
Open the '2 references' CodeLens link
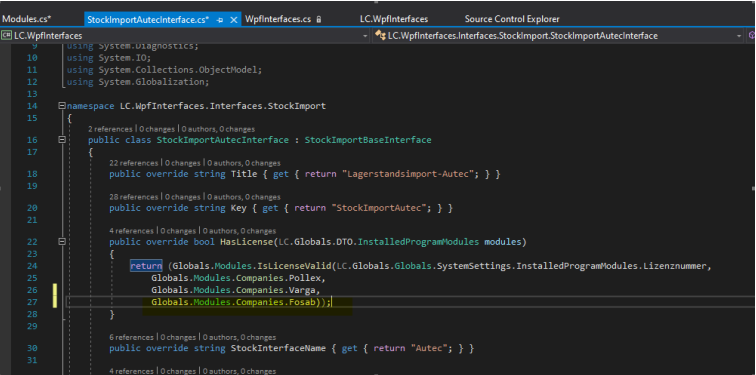point(110,129)
